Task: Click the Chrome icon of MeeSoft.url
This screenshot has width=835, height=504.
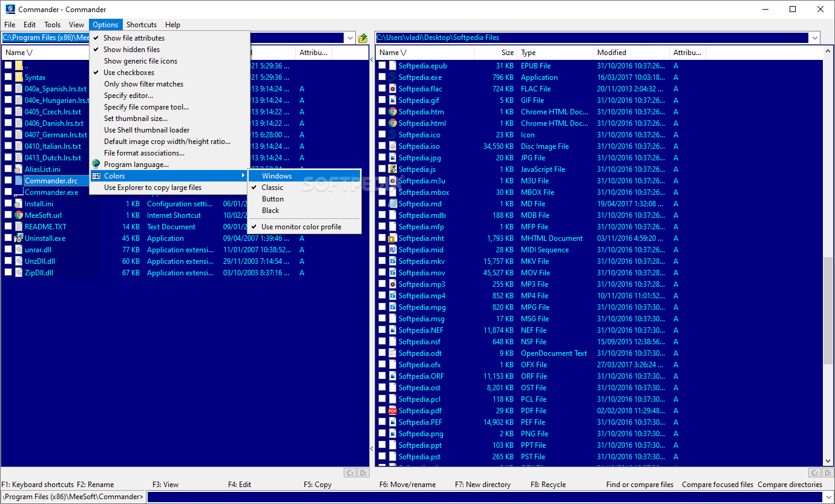Action: (19, 215)
